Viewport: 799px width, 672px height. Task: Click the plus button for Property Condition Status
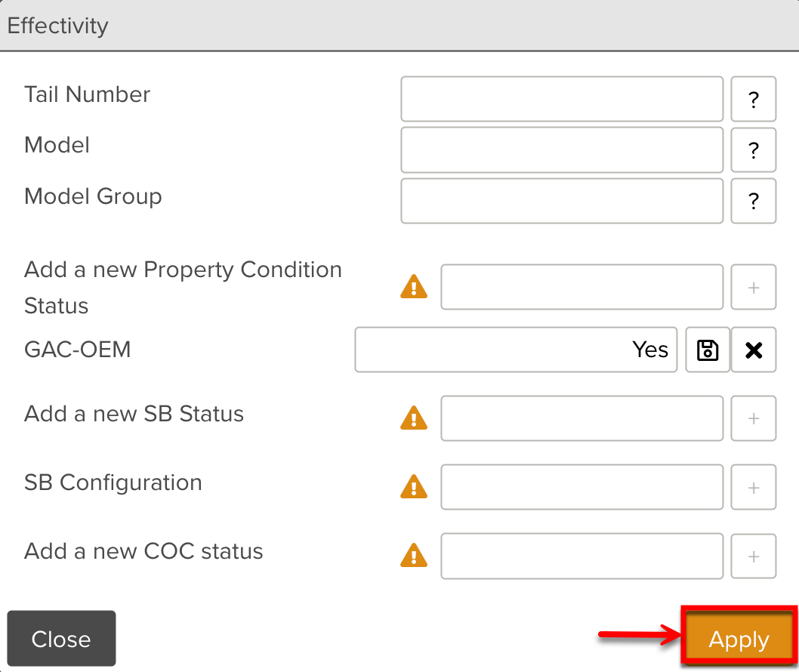tap(753, 287)
